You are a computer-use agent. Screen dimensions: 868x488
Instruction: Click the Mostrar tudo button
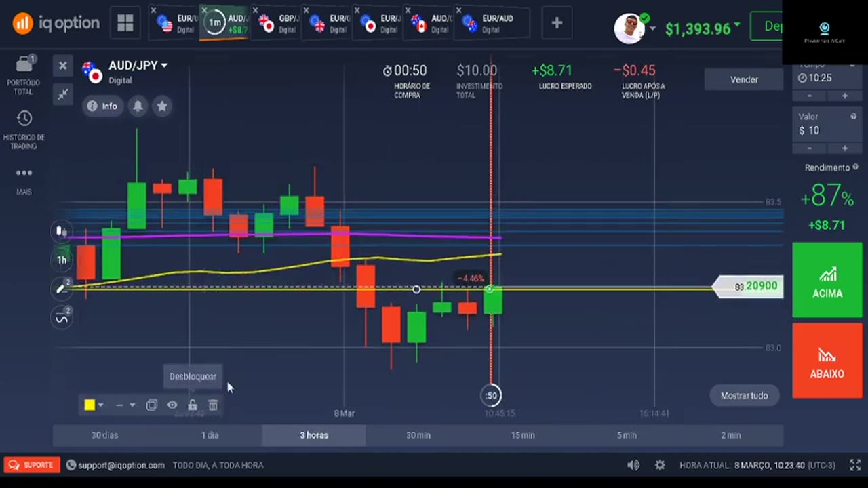point(744,395)
